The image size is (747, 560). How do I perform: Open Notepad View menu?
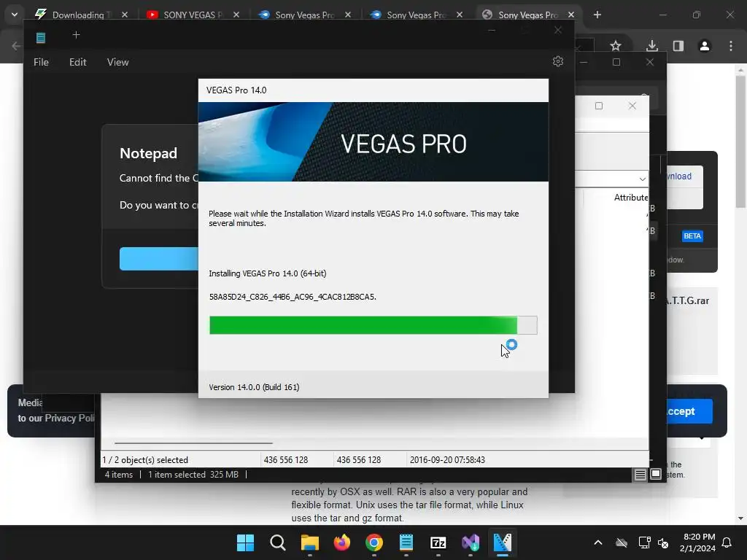click(117, 62)
